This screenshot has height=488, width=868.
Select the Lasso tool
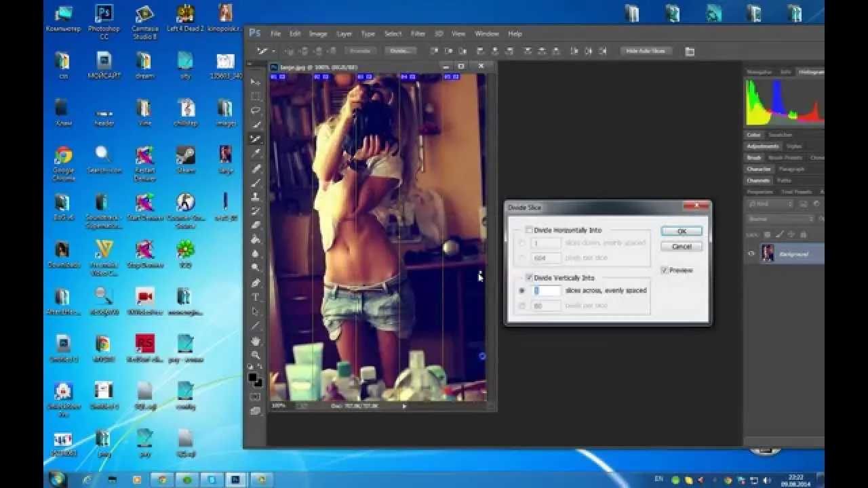pyautogui.click(x=256, y=110)
